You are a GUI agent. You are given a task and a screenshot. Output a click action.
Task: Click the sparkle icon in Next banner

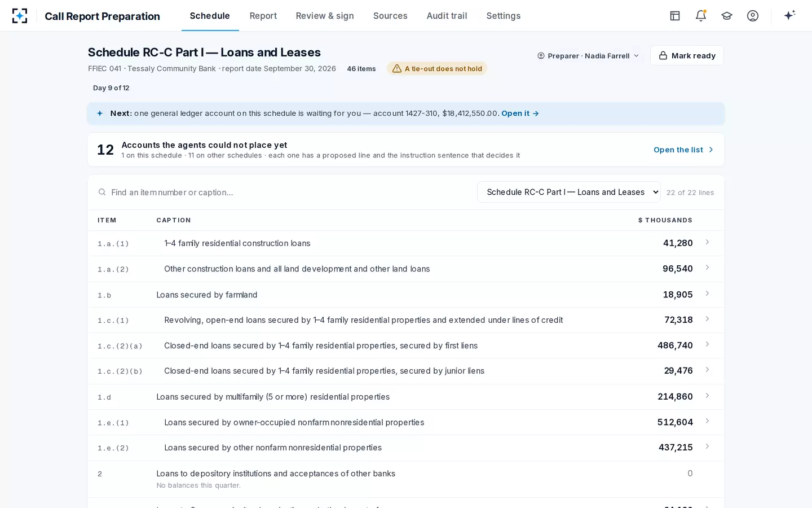point(100,113)
